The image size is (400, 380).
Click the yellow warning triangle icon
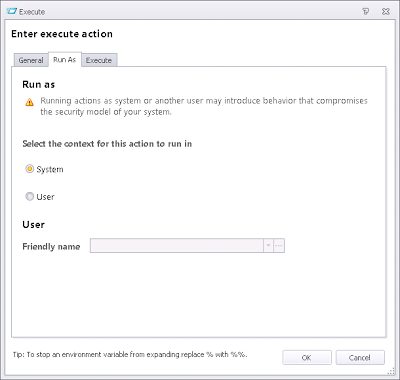[29, 102]
